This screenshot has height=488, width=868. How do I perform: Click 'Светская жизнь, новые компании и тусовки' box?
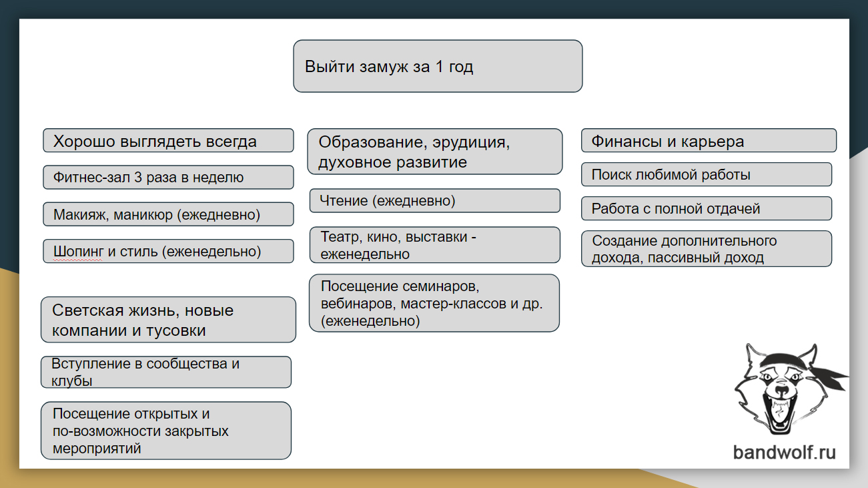click(x=168, y=320)
